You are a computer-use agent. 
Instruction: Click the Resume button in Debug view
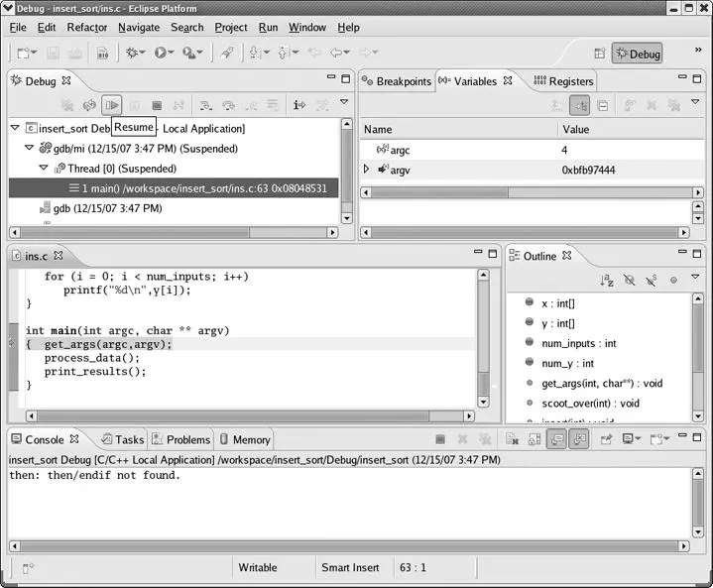[x=112, y=105]
